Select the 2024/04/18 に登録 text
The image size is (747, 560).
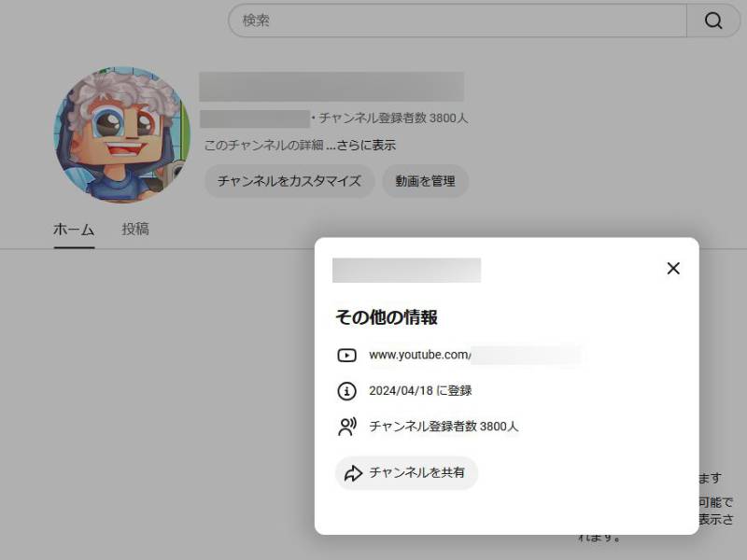420,391
